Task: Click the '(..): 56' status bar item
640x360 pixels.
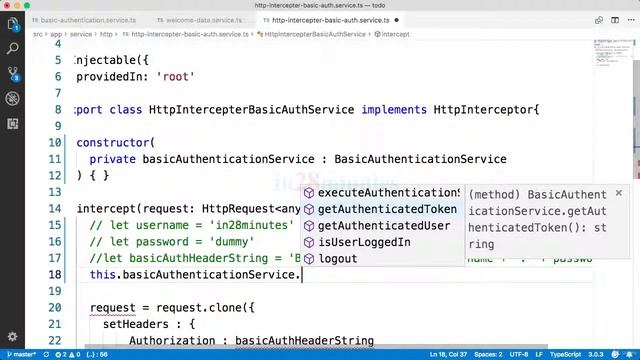Action: click(x=97, y=355)
